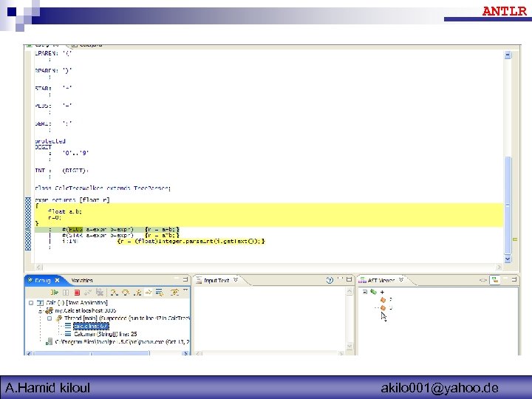Maximize the Input Text panel

coord(349,279)
